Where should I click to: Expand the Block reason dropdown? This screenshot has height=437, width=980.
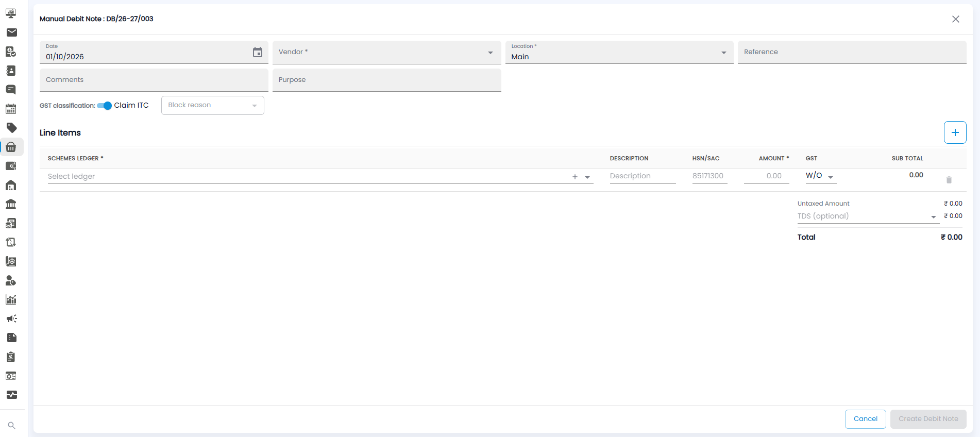tap(213, 105)
